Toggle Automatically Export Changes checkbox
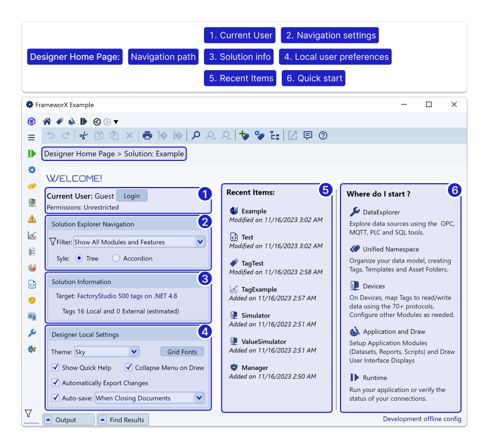 click(x=55, y=383)
